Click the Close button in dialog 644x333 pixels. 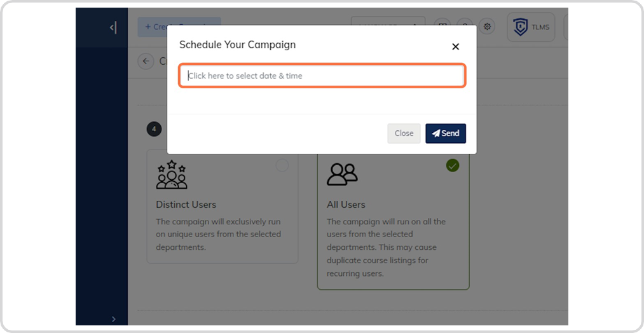(404, 133)
